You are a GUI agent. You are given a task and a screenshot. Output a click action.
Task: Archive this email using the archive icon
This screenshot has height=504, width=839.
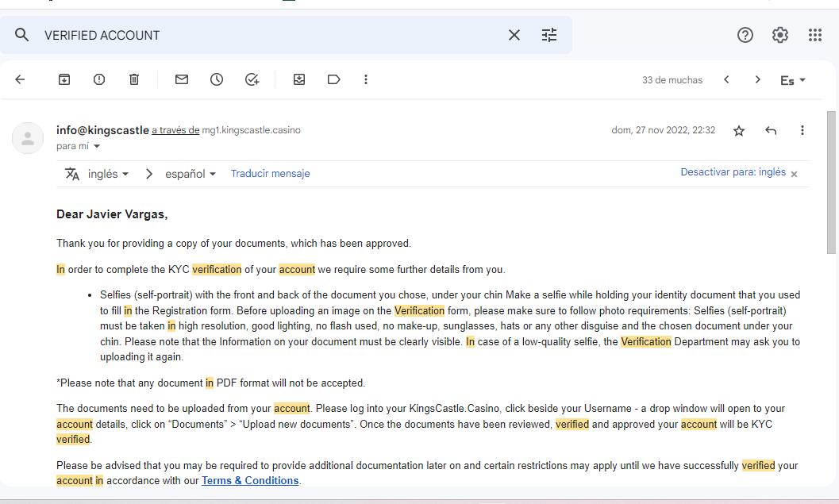pyautogui.click(x=64, y=79)
